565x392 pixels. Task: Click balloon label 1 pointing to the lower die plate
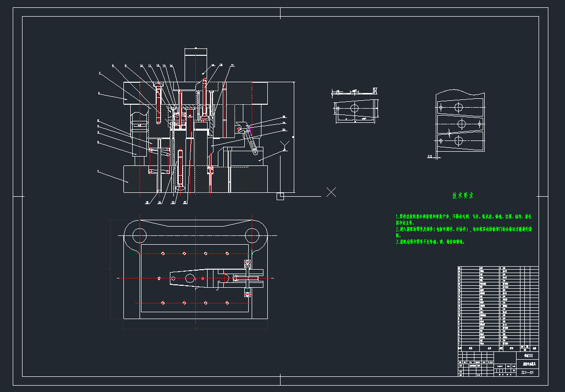pyautogui.click(x=98, y=172)
